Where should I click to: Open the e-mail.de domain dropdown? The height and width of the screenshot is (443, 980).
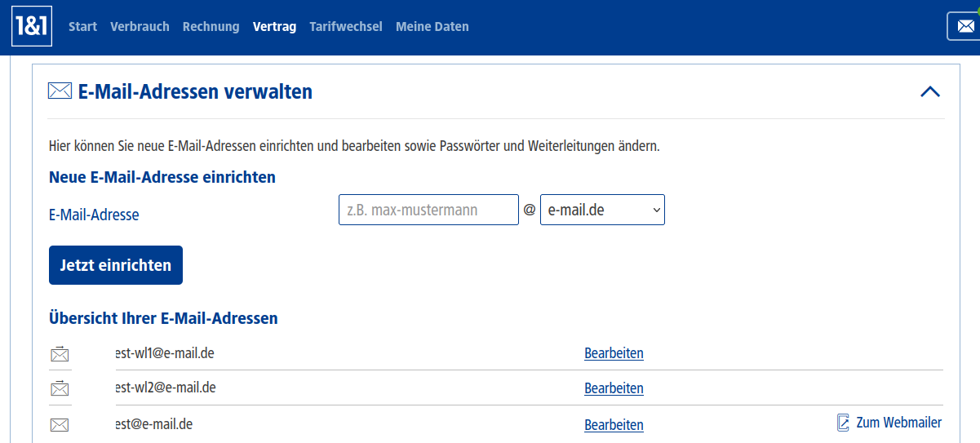602,210
